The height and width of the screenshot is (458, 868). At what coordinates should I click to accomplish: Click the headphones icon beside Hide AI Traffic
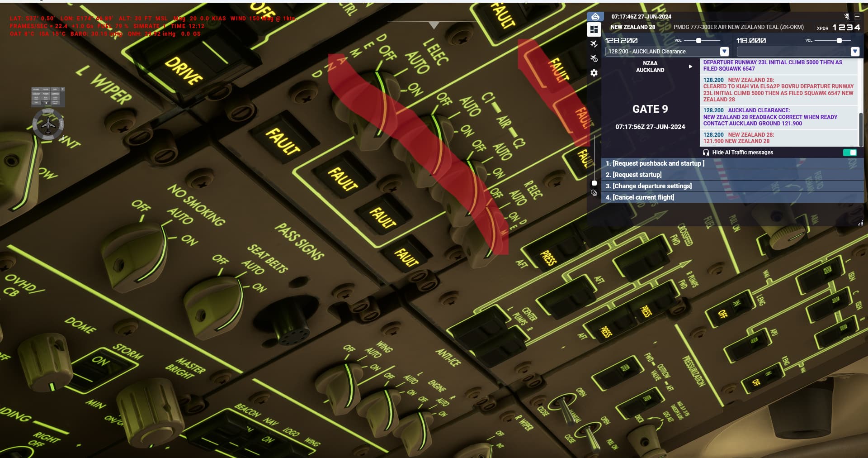706,153
